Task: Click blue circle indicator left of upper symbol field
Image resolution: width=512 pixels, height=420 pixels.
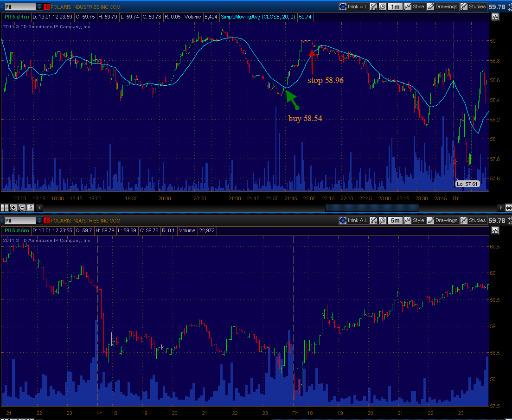Action: 2,6
